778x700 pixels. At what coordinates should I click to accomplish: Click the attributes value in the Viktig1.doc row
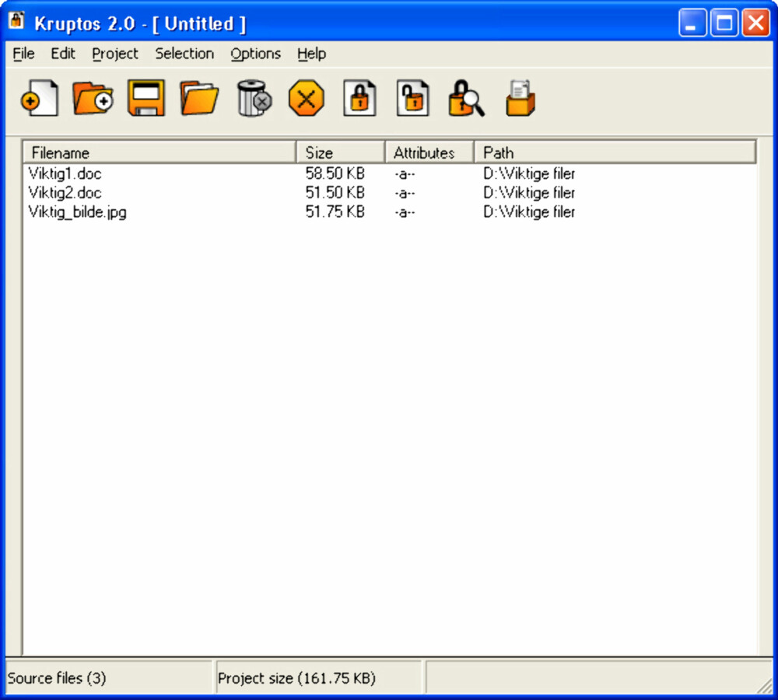click(x=405, y=174)
